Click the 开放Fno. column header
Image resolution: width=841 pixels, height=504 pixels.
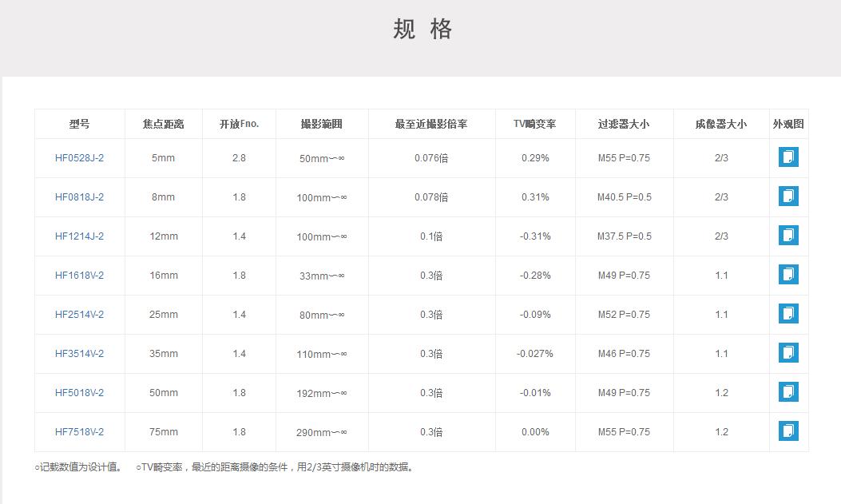pos(240,125)
